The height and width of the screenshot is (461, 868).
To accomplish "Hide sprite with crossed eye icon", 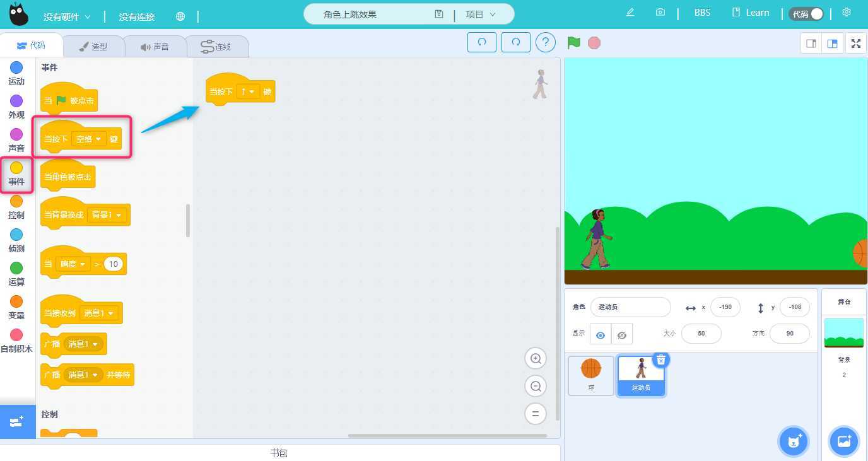I will [x=622, y=335].
